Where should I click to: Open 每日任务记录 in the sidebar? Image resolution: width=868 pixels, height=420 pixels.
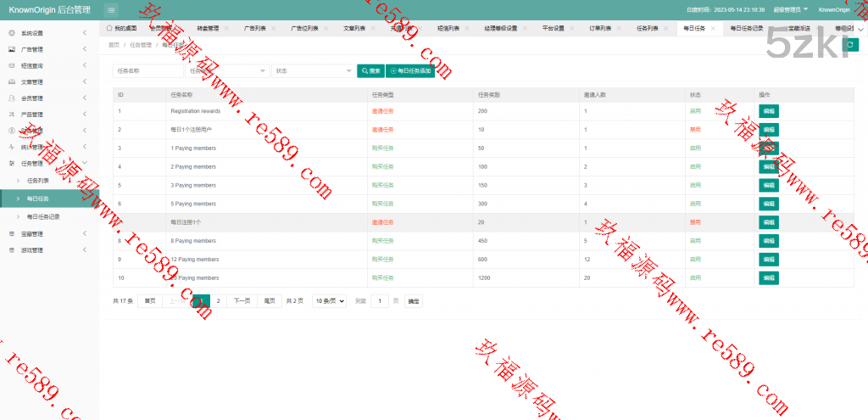pos(43,216)
